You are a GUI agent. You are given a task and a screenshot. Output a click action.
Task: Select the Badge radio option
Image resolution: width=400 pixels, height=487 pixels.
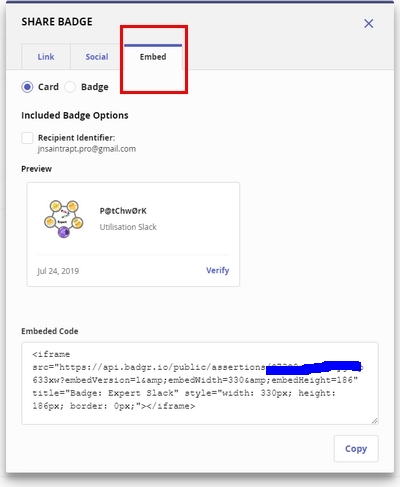click(70, 87)
